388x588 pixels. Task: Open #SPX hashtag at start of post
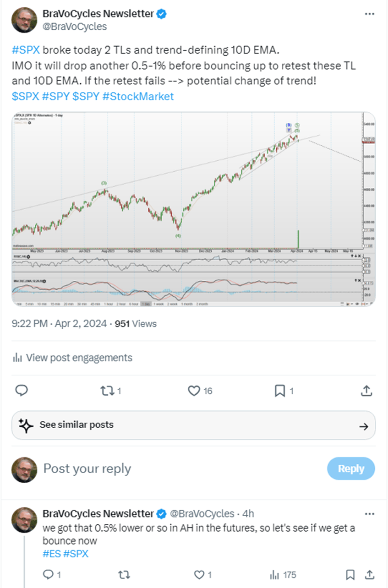tap(27, 49)
